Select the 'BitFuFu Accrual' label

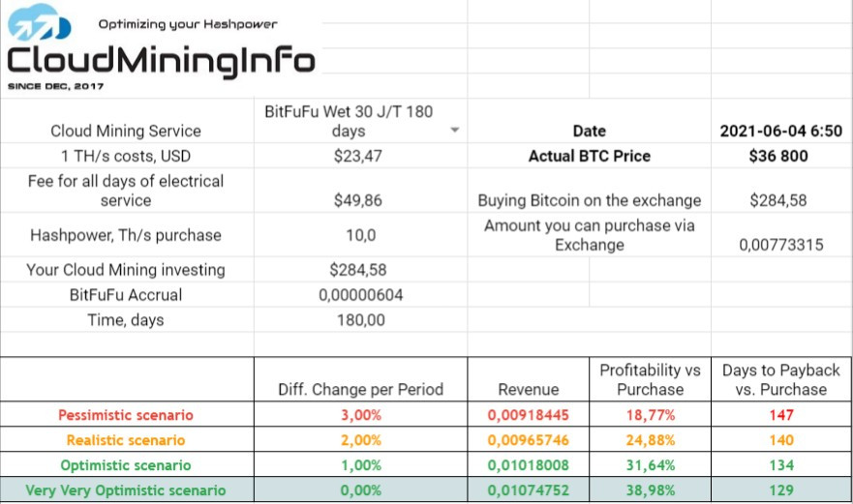pyautogui.click(x=126, y=295)
